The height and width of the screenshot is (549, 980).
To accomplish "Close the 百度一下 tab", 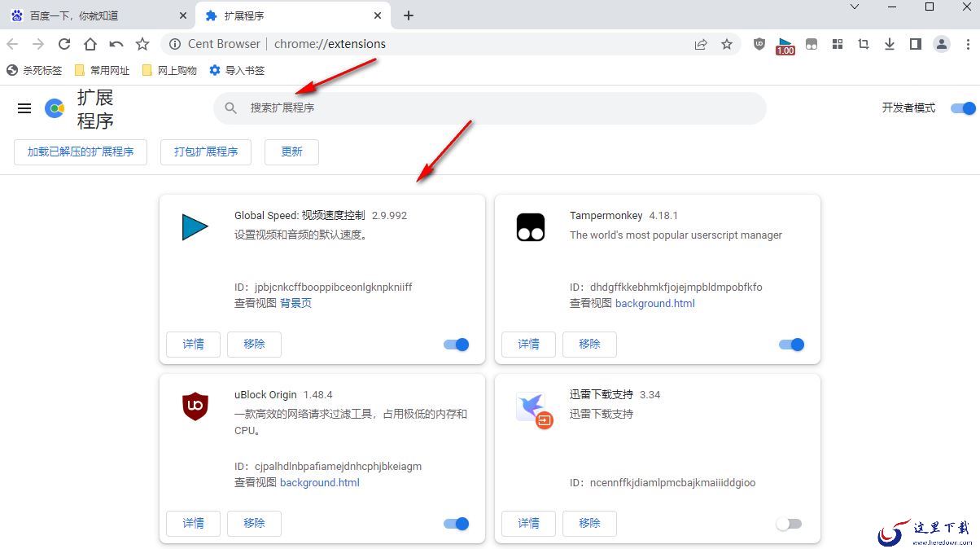I will [x=182, y=15].
